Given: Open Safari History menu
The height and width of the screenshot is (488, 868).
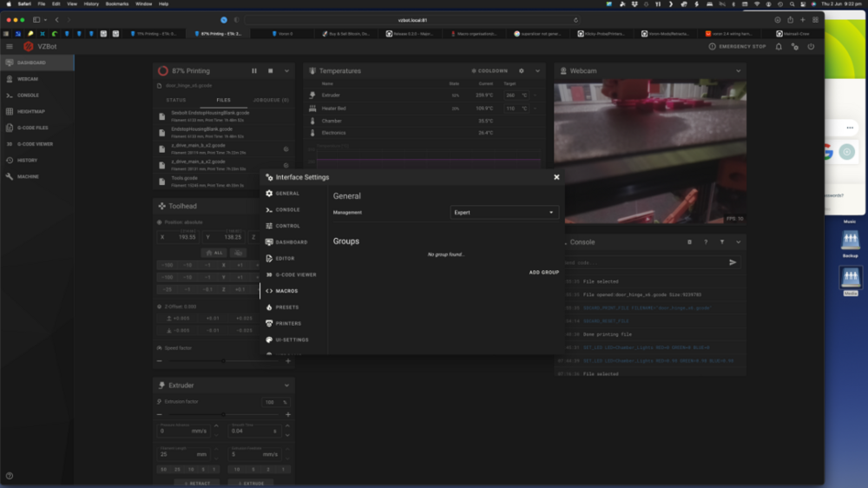Looking at the screenshot, I should pos(91,3).
